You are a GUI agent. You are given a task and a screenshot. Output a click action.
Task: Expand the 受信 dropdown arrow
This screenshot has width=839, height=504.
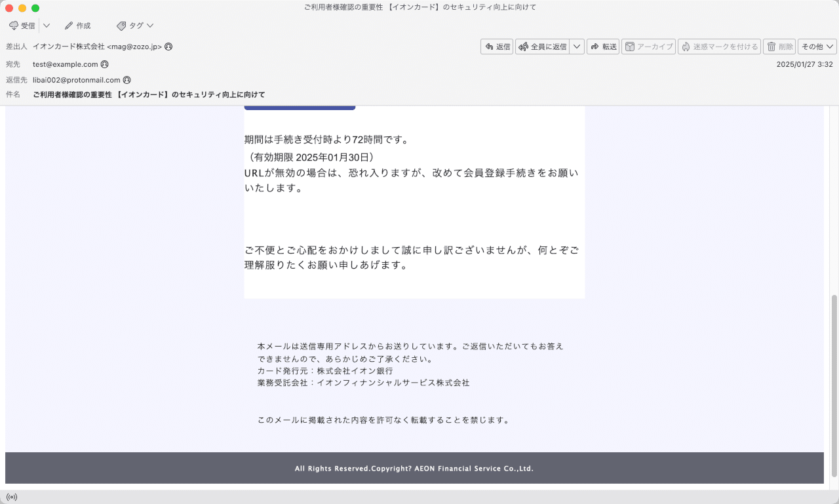47,26
